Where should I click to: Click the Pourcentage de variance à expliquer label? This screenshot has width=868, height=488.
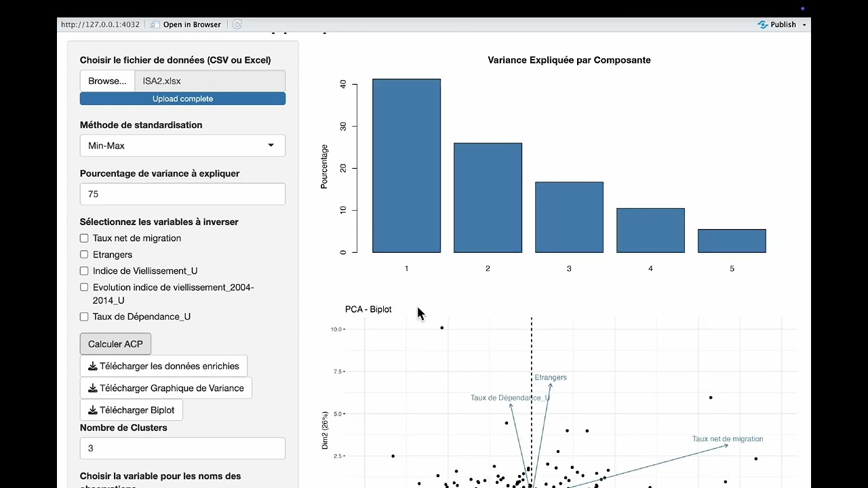click(x=160, y=174)
